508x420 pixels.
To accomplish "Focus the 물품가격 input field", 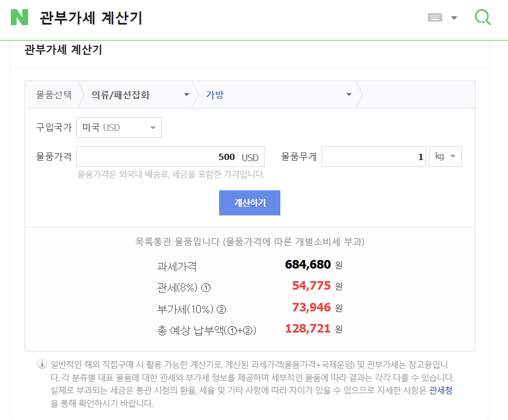I will click(170, 157).
